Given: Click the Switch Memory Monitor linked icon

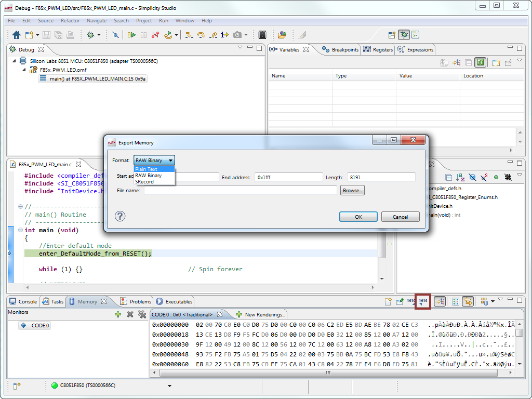Looking at the screenshot, I should point(468,301).
